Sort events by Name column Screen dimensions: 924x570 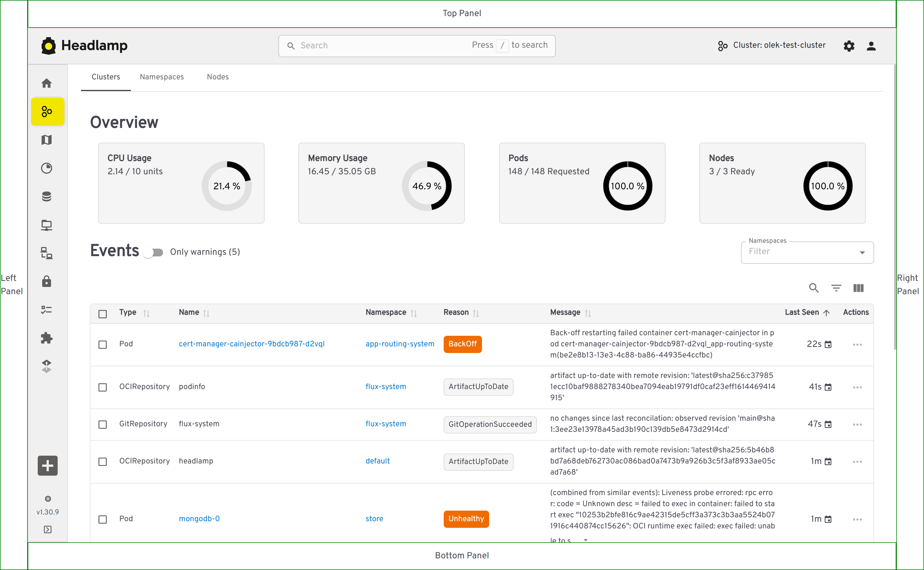(x=206, y=313)
